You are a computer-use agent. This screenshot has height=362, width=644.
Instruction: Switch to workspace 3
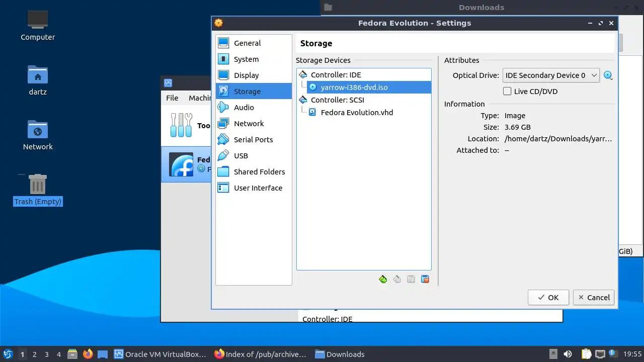46,354
